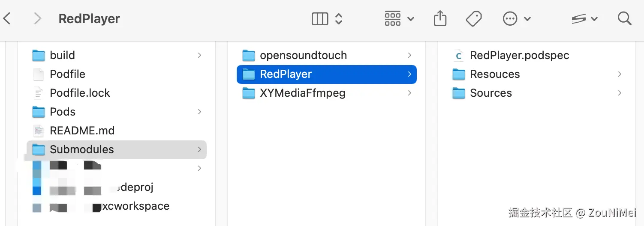Click the Finder search magnifier icon

(x=624, y=18)
